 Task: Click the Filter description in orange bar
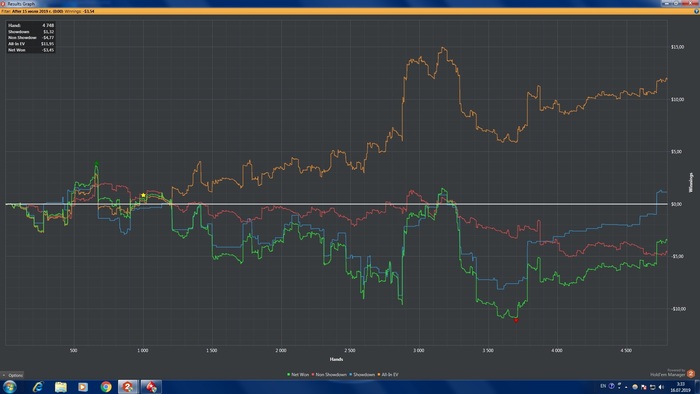point(32,11)
